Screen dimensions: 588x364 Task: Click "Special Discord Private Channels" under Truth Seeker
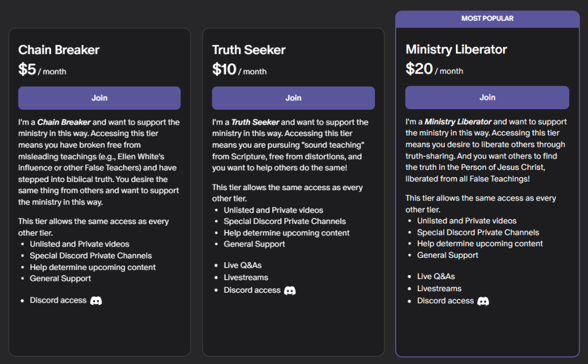click(x=285, y=221)
